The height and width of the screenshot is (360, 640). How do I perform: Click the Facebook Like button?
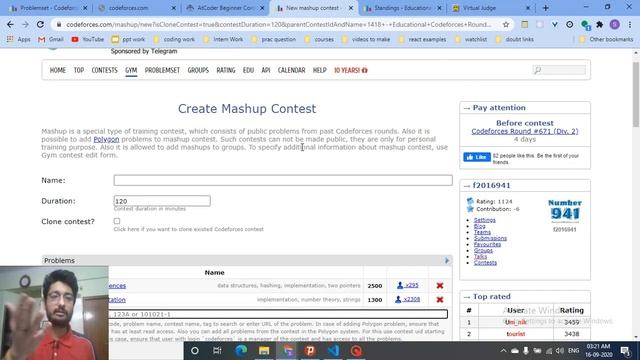pyautogui.click(x=477, y=157)
